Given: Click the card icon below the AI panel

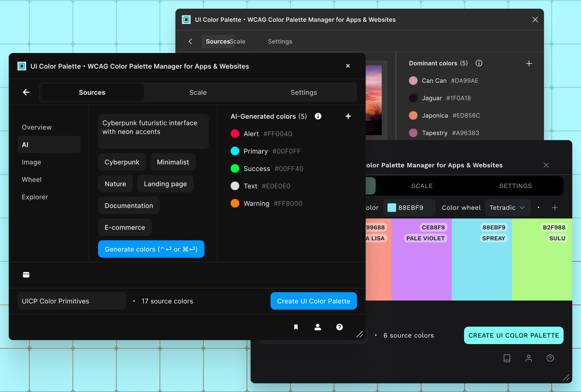Looking at the screenshot, I should pyautogui.click(x=26, y=275).
